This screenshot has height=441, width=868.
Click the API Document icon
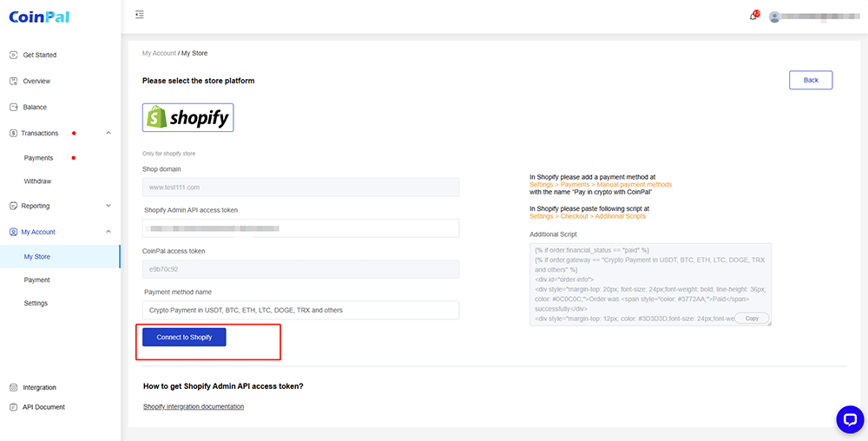[14, 406]
